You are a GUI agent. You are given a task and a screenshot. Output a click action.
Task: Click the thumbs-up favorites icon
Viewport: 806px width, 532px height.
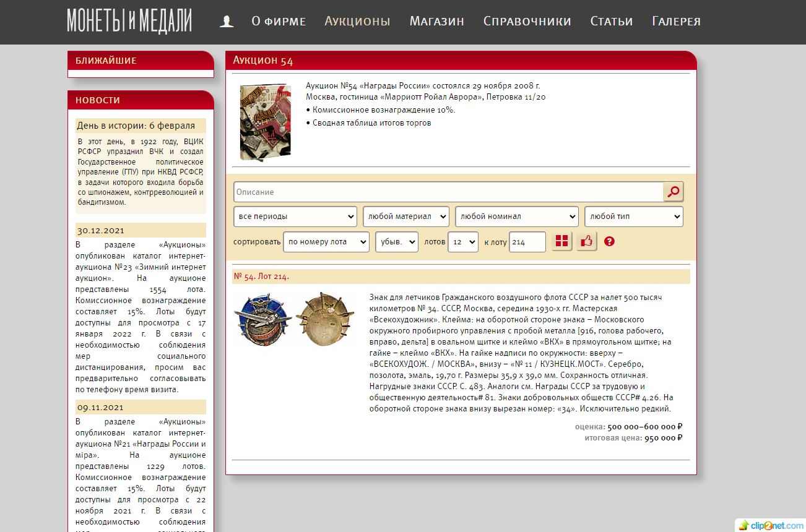tap(586, 241)
